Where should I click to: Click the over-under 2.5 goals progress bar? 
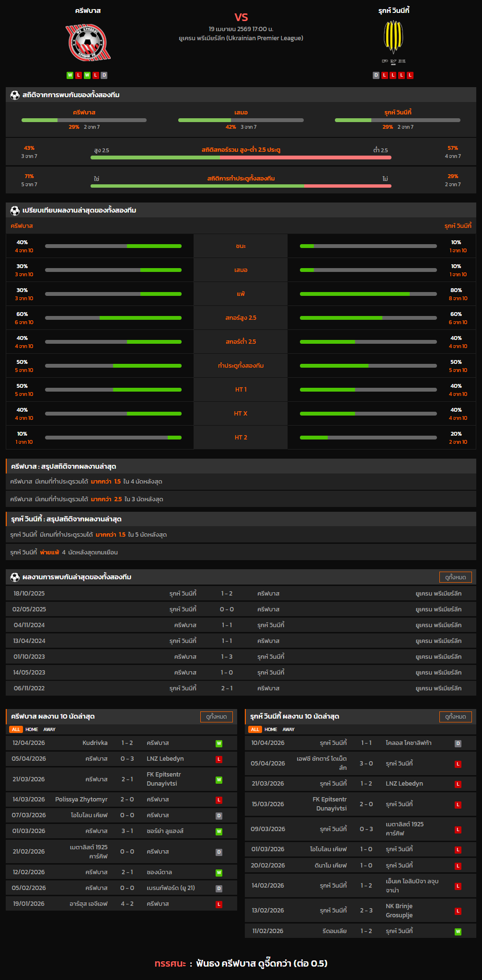[241, 158]
